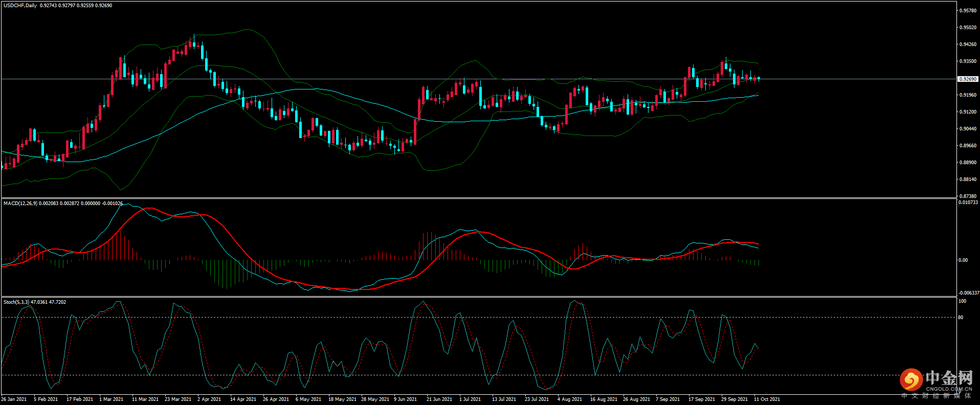This screenshot has width=980, height=405.
Task: Select the 1 Jul 2021 date label
Action: (470, 399)
